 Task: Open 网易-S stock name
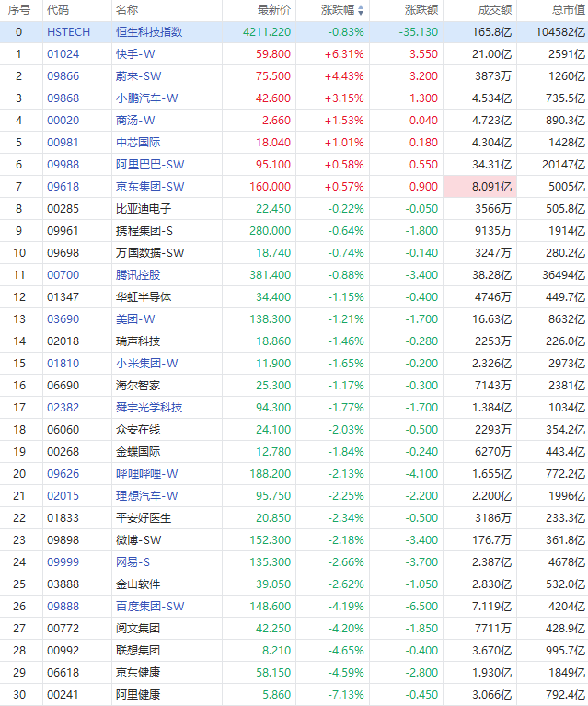point(133,561)
